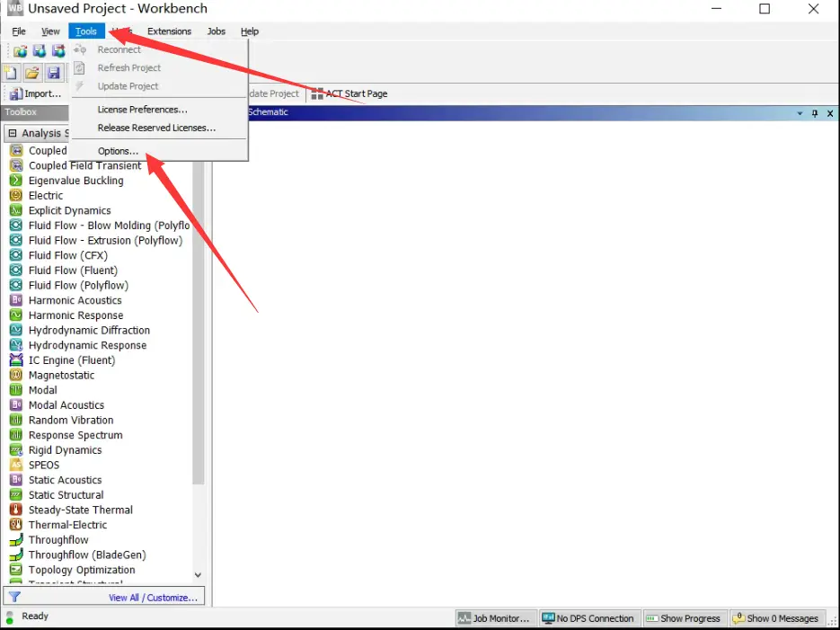840x630 pixels.
Task: Click the Explicit Dynamics icon
Action: pos(16,210)
